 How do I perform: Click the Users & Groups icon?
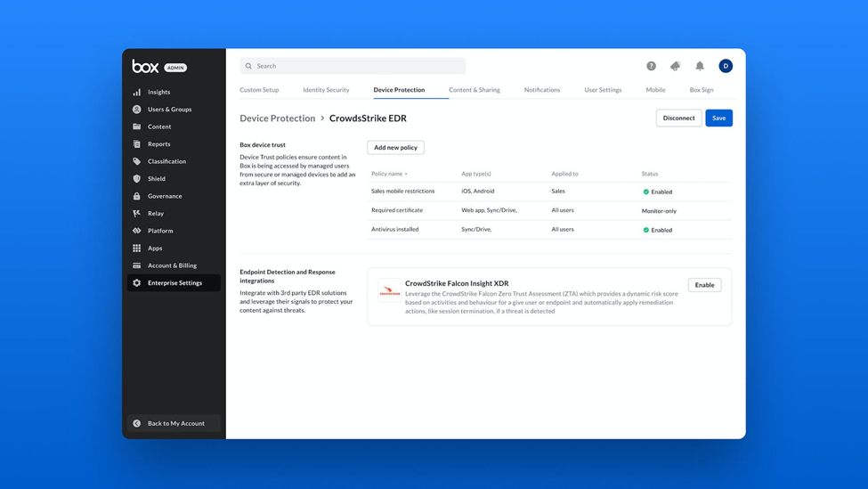137,109
